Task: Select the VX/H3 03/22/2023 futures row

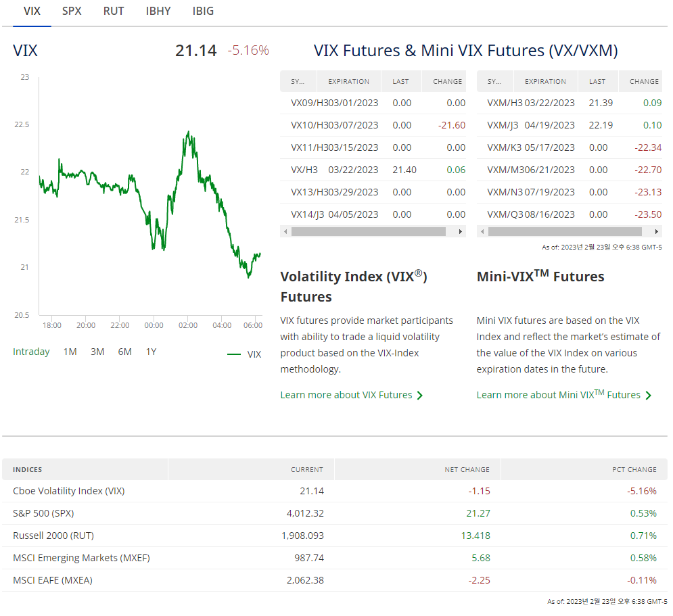Action: (373, 170)
